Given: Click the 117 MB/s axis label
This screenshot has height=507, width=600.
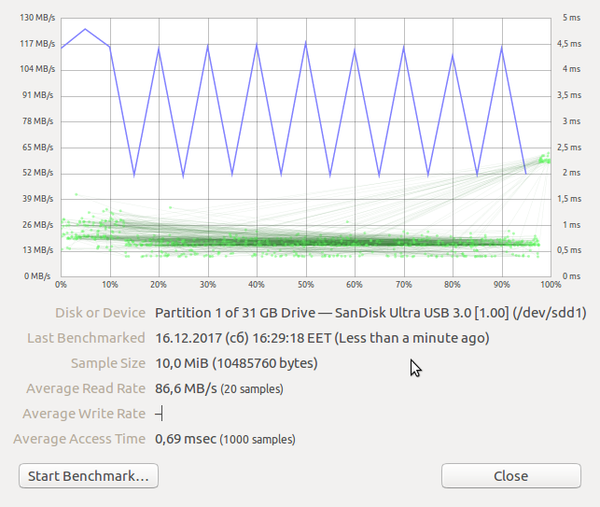Looking at the screenshot, I should tap(38, 44).
